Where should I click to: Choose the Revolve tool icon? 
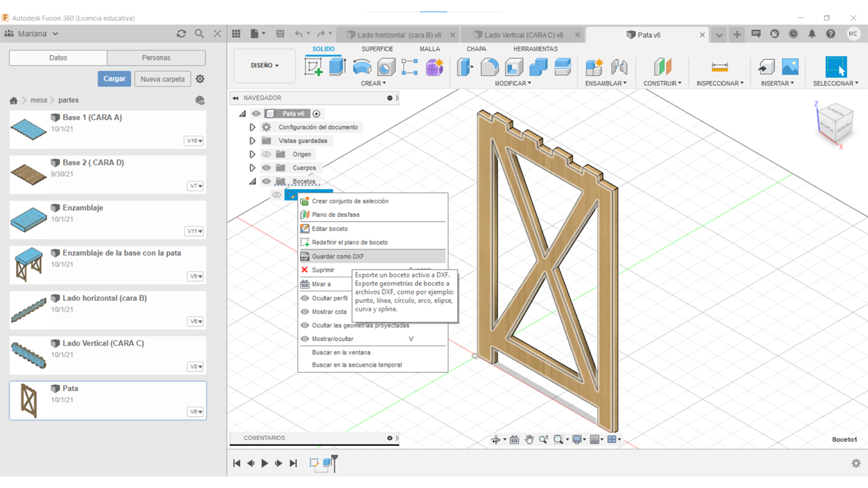[362, 67]
